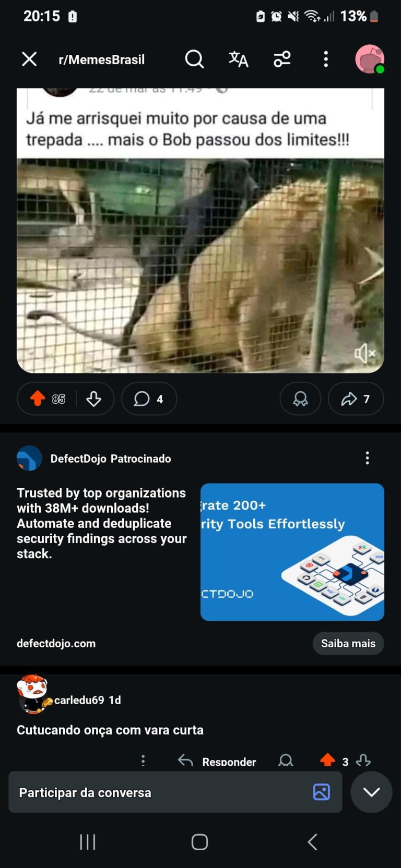Screen dimensions: 401x868
Task: Reply to carledu69 with Responder
Action: (217, 761)
